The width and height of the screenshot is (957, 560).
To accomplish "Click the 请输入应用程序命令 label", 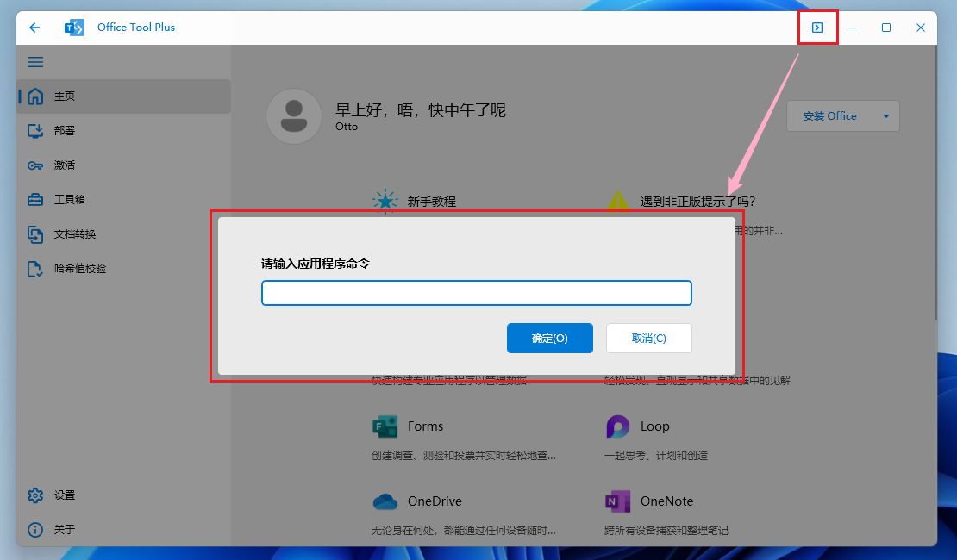I will click(x=316, y=264).
